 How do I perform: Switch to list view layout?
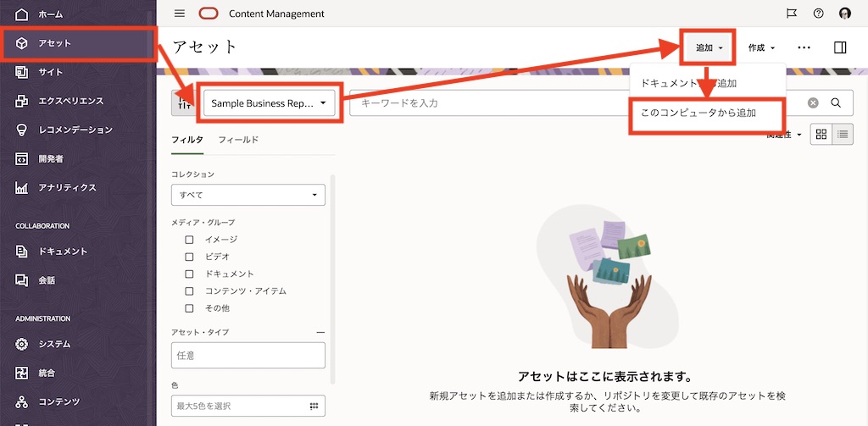coord(843,134)
